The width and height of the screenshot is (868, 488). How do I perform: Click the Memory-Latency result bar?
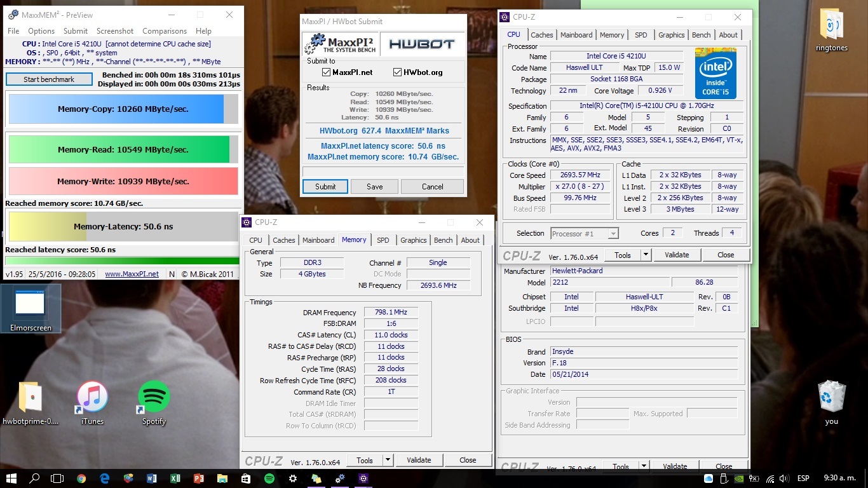123,226
